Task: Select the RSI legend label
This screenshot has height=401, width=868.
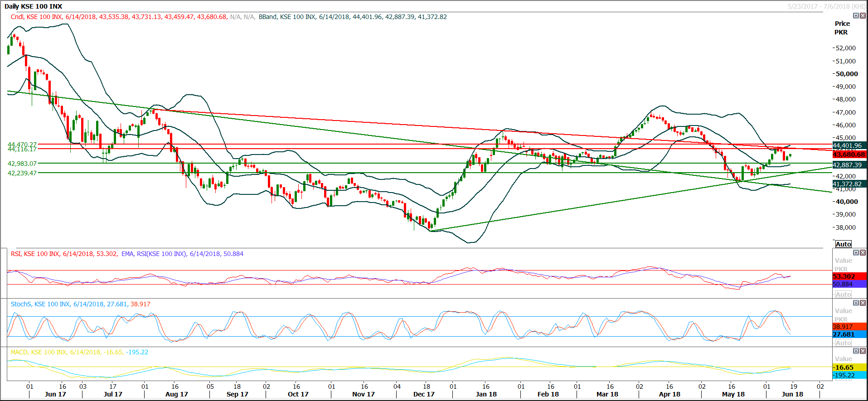Action: pos(16,254)
